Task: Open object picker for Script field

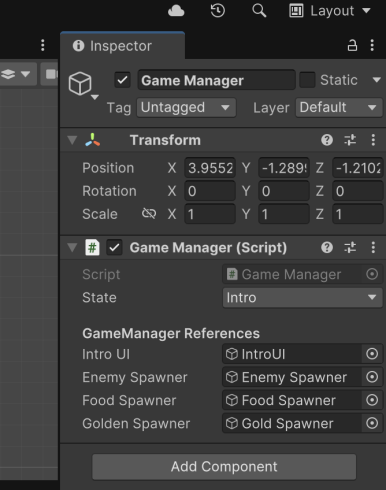Action: (372, 274)
